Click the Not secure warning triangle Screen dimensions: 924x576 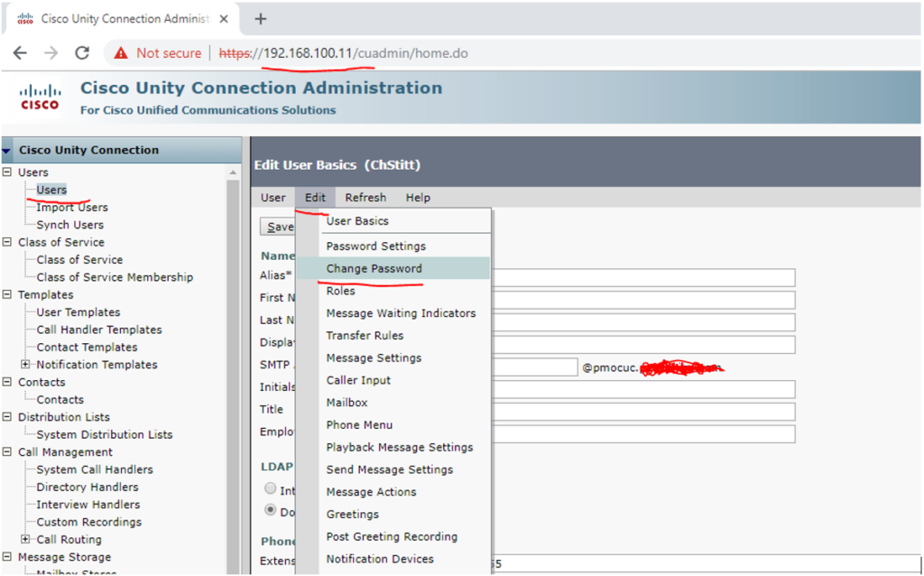119,53
